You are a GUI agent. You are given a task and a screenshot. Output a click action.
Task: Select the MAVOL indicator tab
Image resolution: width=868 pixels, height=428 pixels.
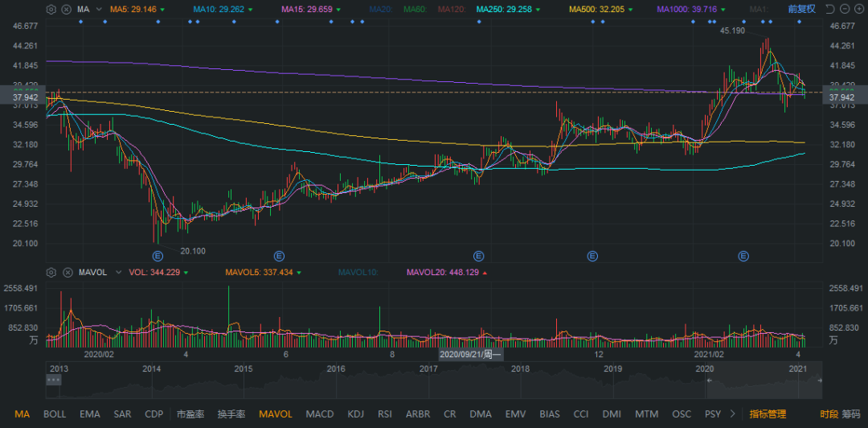click(x=276, y=414)
